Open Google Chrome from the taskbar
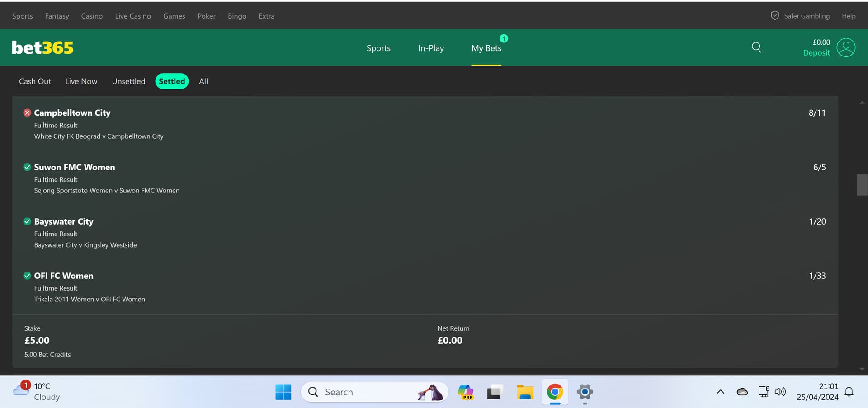The image size is (868, 408). coord(555,392)
